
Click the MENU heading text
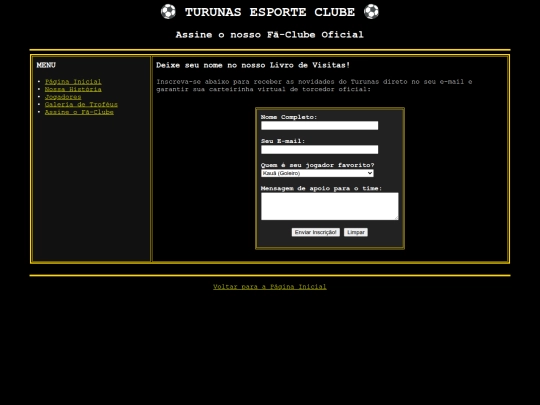[46, 65]
